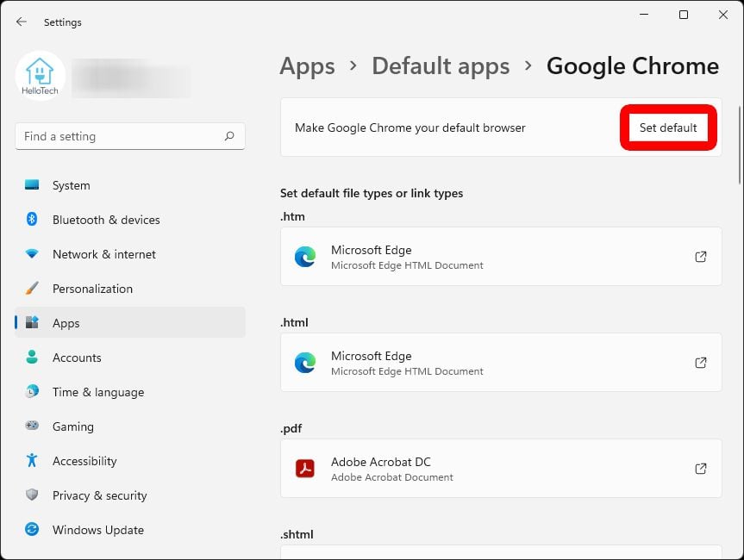Open Accessibility settings
The width and height of the screenshot is (744, 560).
click(130, 461)
